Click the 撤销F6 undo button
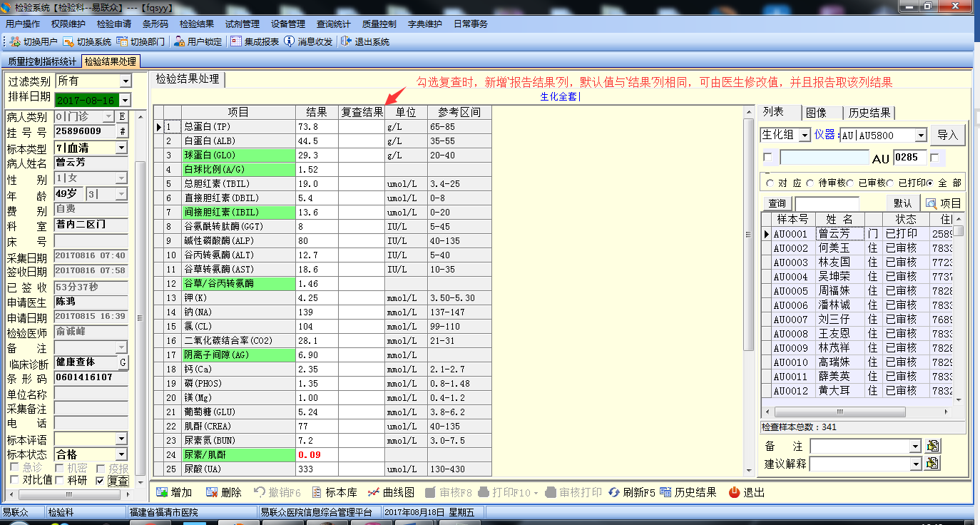Viewport: 980px width, 525px height. click(x=276, y=492)
